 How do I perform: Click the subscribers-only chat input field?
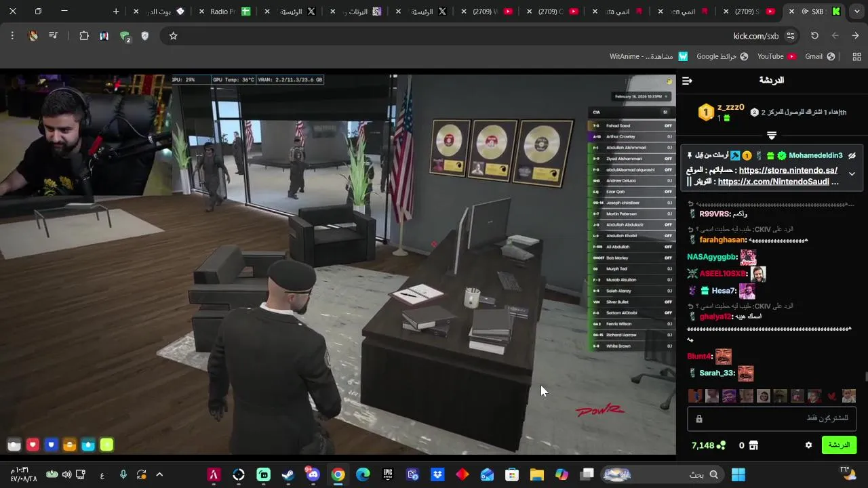coord(772,418)
